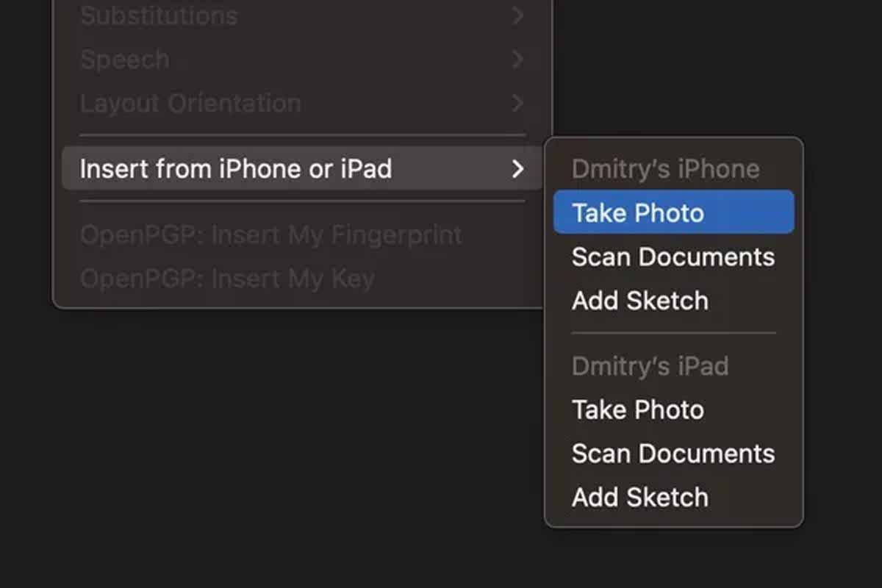The image size is (882, 588).
Task: Click the Dmitry's iPad section header
Action: tap(650, 366)
